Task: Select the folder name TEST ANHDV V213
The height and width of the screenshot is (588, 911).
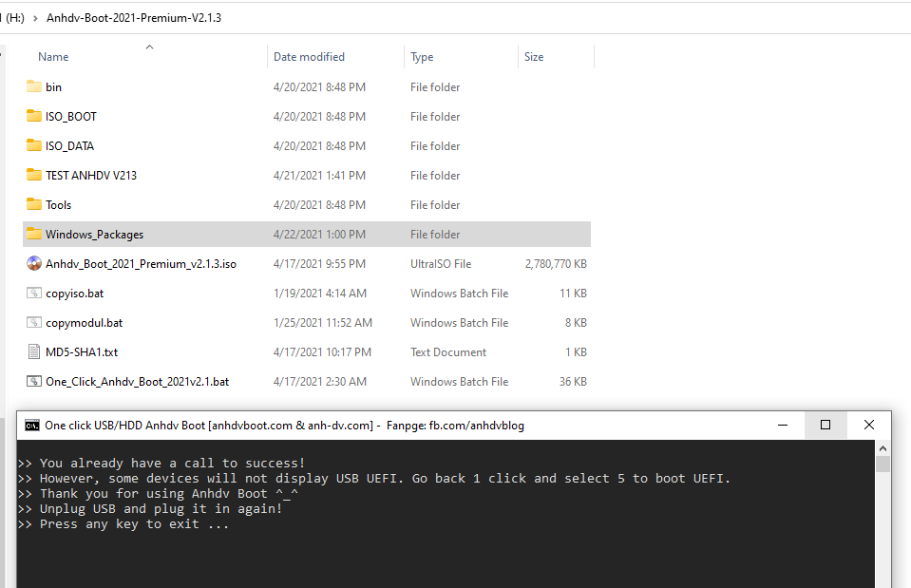Action: click(x=91, y=176)
